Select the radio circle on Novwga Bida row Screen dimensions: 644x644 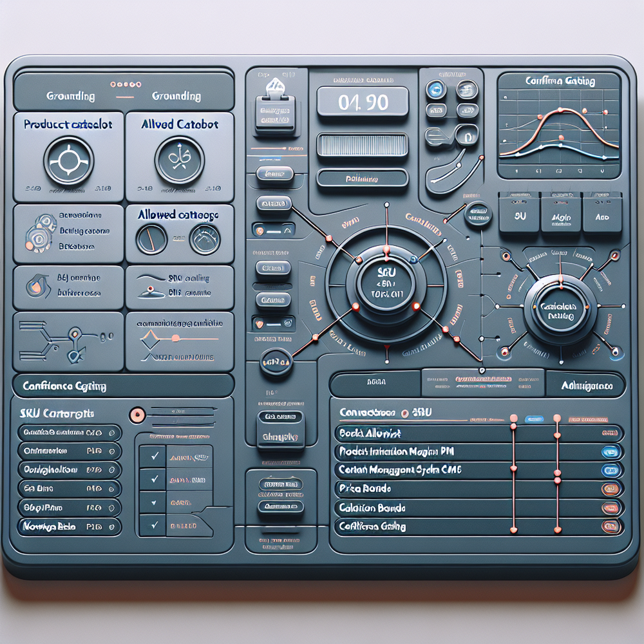point(111,527)
